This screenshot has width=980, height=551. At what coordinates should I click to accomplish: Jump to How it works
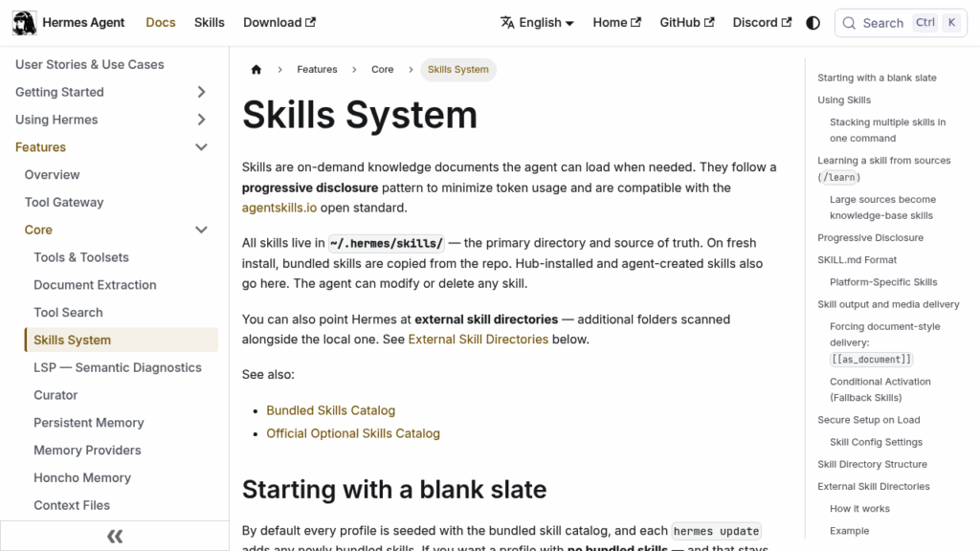(x=859, y=509)
